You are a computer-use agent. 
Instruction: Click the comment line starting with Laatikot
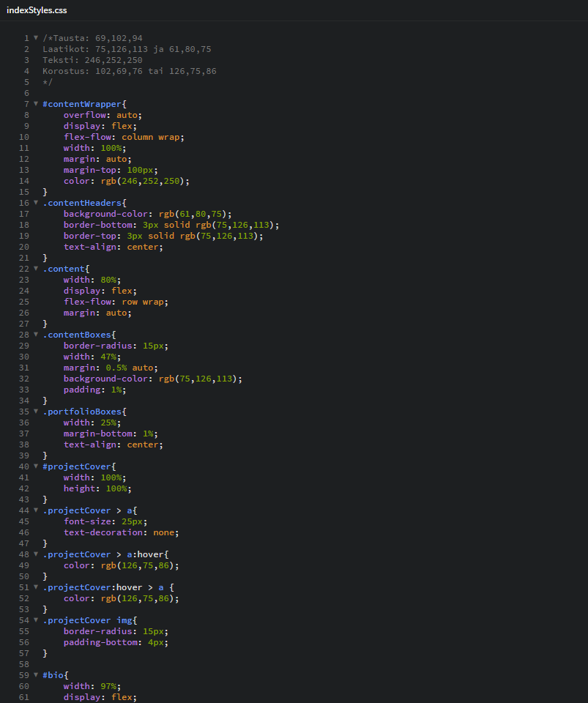(x=127, y=49)
